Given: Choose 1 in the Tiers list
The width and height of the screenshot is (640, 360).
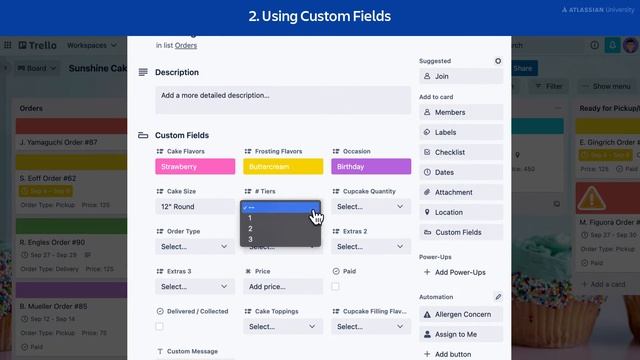Looking at the screenshot, I should (280, 218).
